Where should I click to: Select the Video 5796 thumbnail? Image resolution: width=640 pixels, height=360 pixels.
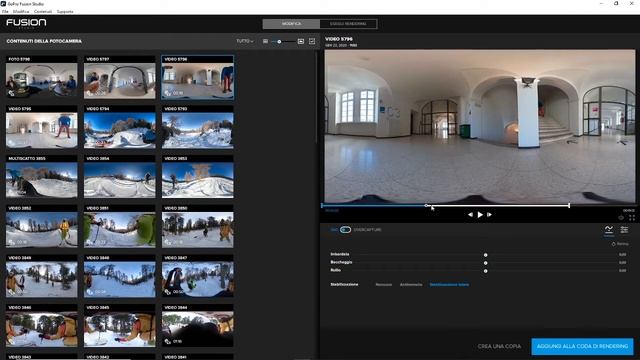pyautogui.click(x=198, y=77)
